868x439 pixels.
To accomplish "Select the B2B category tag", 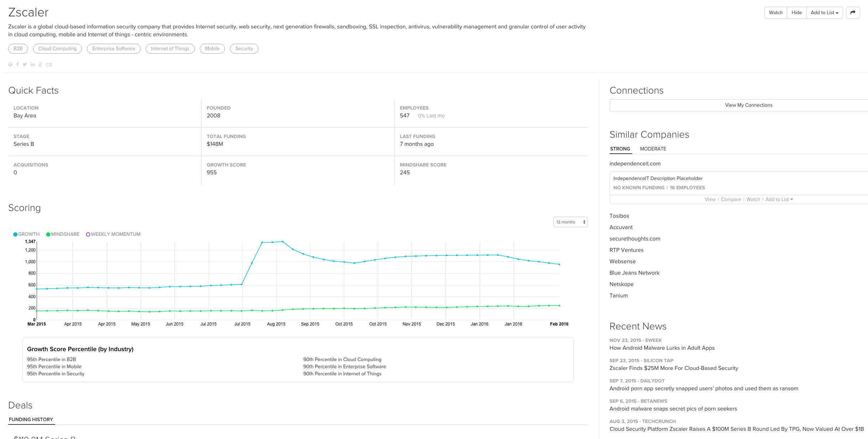I will tap(18, 48).
